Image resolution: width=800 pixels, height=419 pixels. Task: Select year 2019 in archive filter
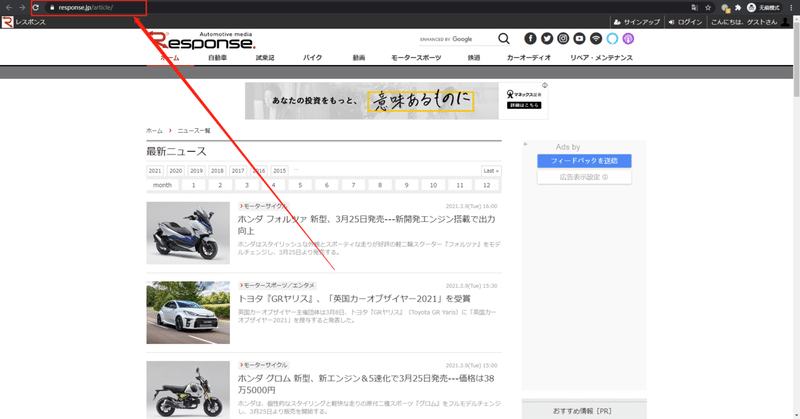pos(196,171)
